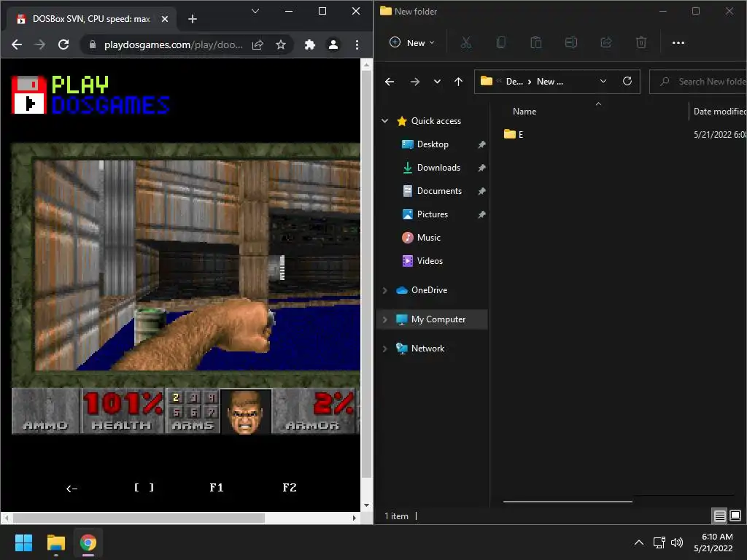Select Downloads in Quick access
Screen dimensions: 747x560
[438, 168]
